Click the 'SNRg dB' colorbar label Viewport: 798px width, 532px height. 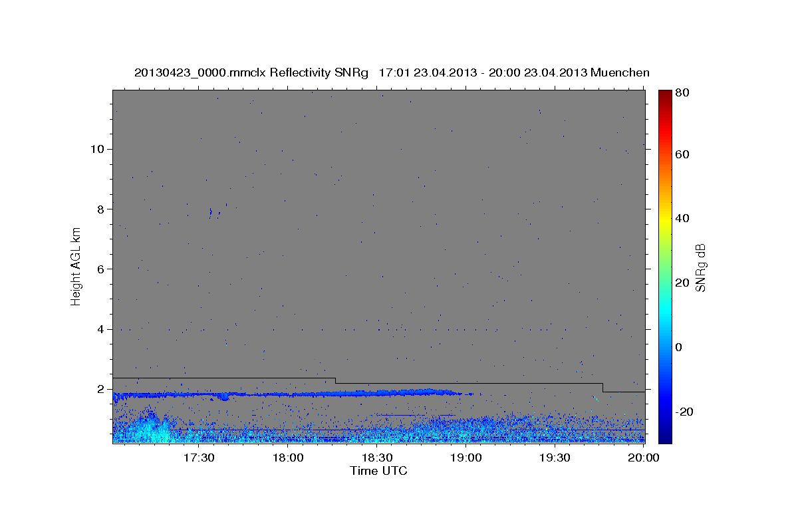coord(700,267)
